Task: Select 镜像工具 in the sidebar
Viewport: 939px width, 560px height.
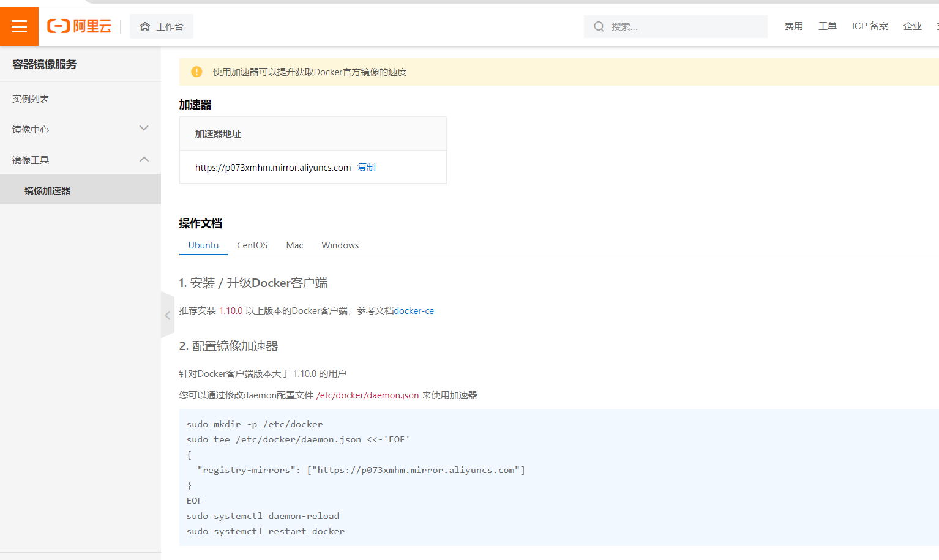Action: pyautogui.click(x=31, y=160)
